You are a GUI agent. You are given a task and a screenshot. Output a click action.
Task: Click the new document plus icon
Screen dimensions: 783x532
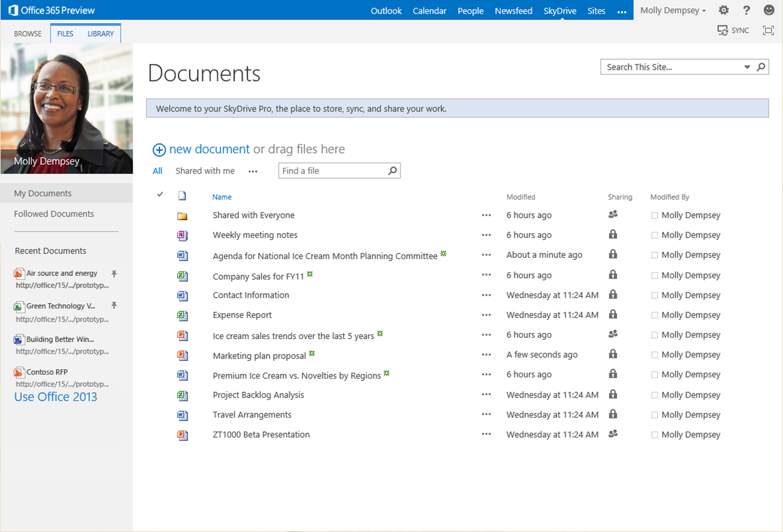point(159,149)
